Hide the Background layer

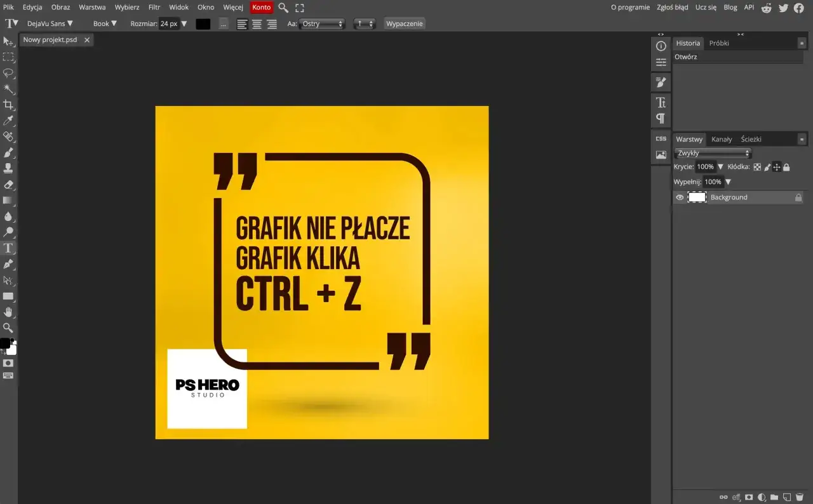pyautogui.click(x=680, y=197)
